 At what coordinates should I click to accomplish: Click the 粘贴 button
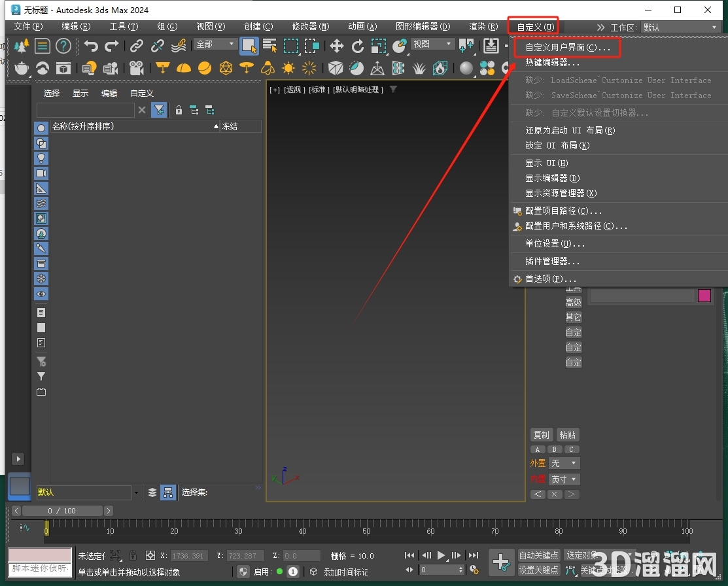567,435
